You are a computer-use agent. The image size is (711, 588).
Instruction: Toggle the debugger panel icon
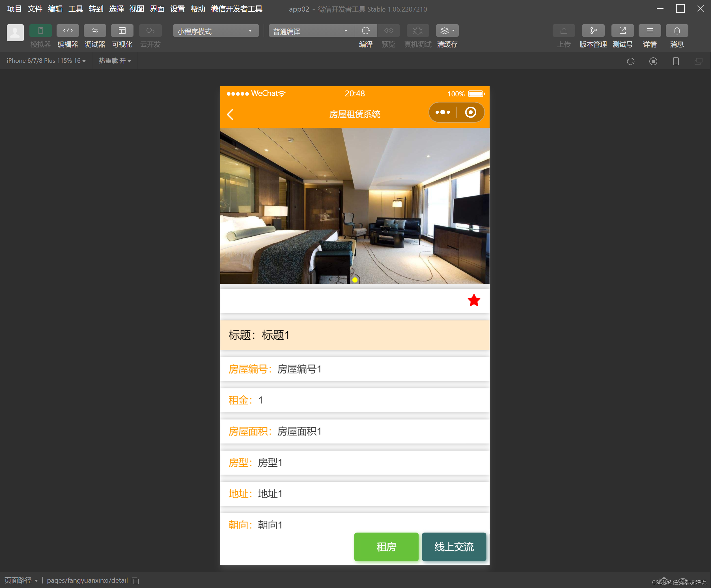pyautogui.click(x=95, y=31)
